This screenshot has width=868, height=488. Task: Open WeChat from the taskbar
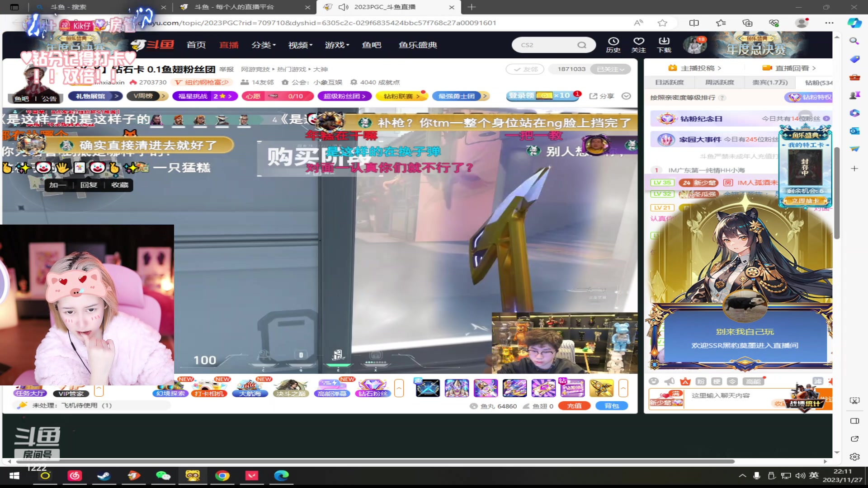coord(163,475)
